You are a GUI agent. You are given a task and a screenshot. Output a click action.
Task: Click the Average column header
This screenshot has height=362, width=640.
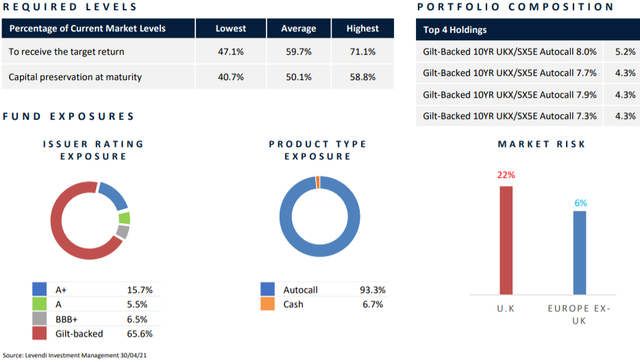298,29
